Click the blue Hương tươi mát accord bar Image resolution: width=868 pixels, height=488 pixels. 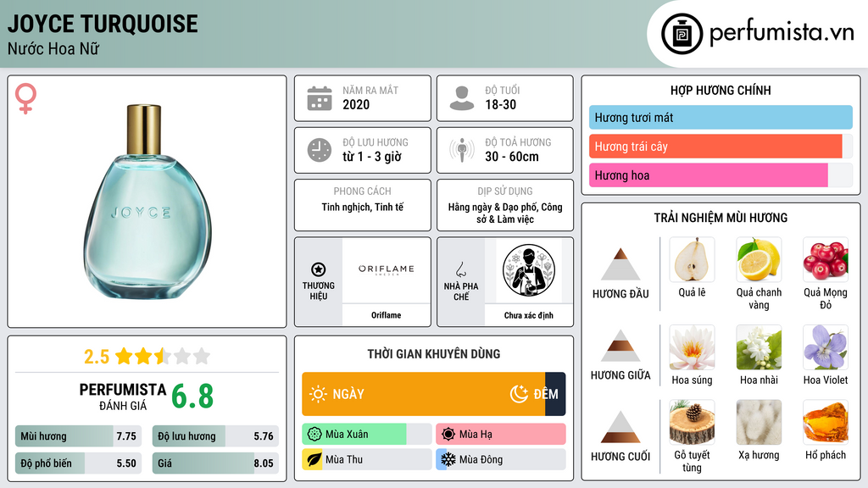(721, 117)
